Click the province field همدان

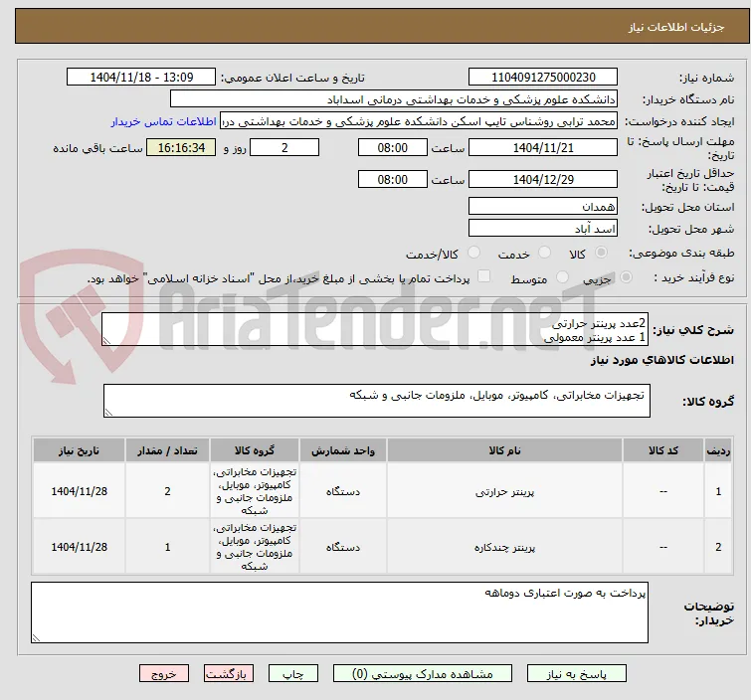pyautogui.click(x=543, y=207)
